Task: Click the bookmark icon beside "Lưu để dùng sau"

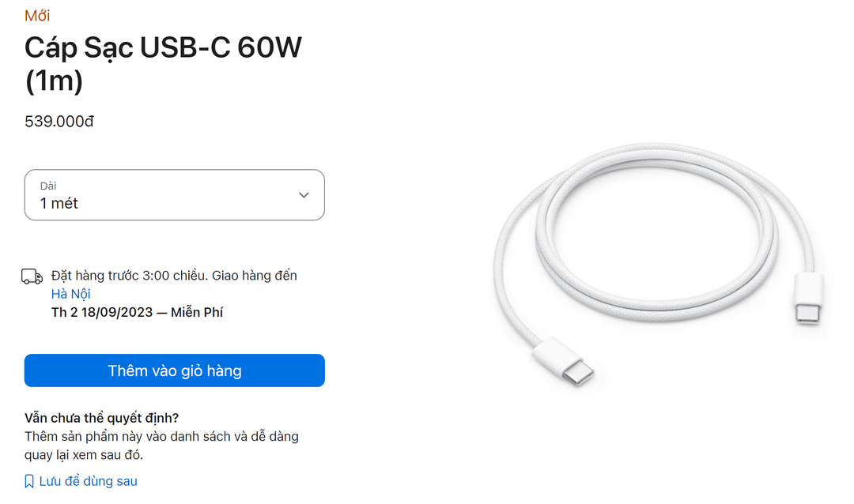Action: pyautogui.click(x=28, y=480)
